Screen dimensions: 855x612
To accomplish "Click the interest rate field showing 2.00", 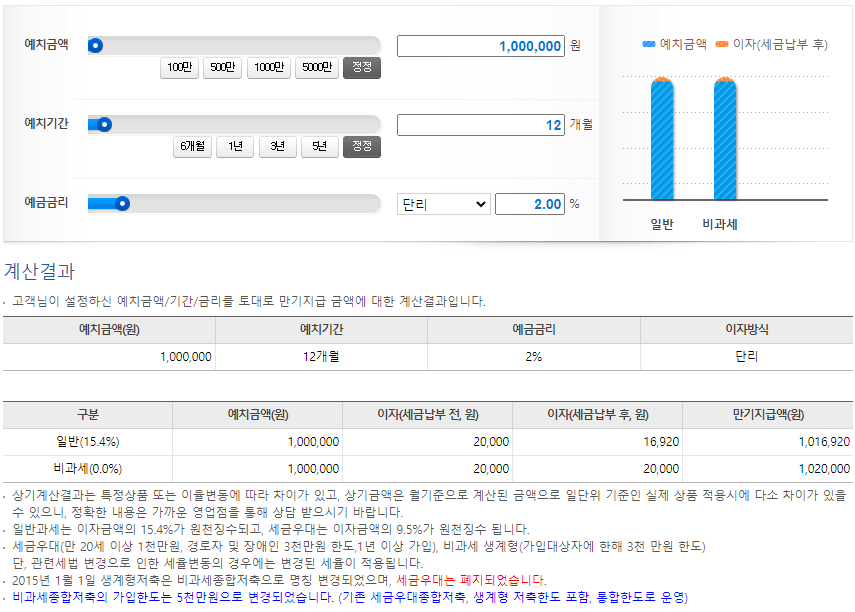I will [530, 203].
